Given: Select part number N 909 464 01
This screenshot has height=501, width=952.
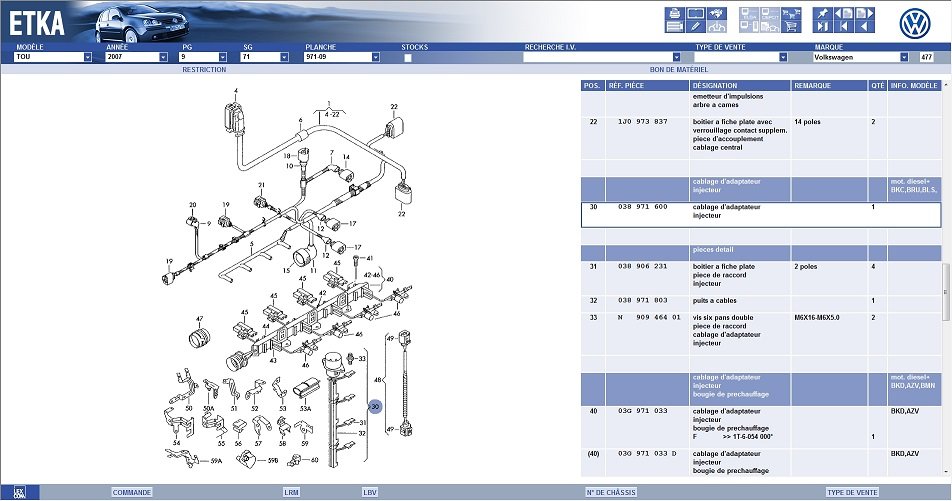Looking at the screenshot, I should [649, 318].
